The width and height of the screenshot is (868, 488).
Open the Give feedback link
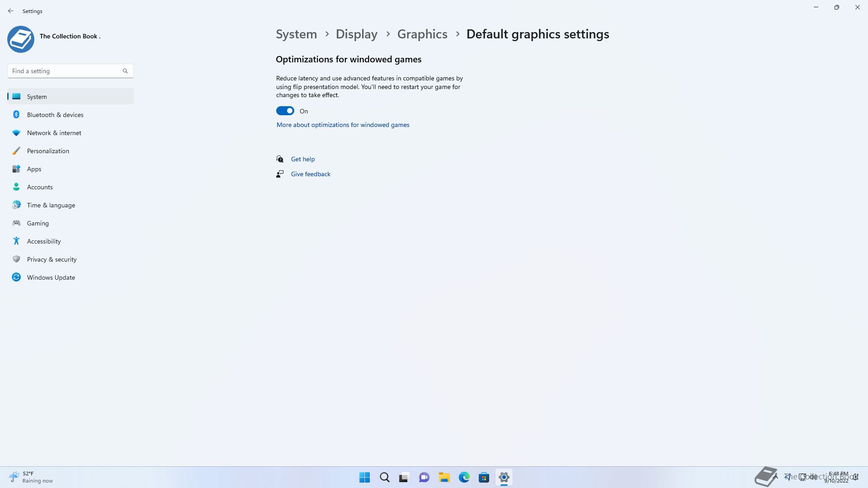click(310, 174)
